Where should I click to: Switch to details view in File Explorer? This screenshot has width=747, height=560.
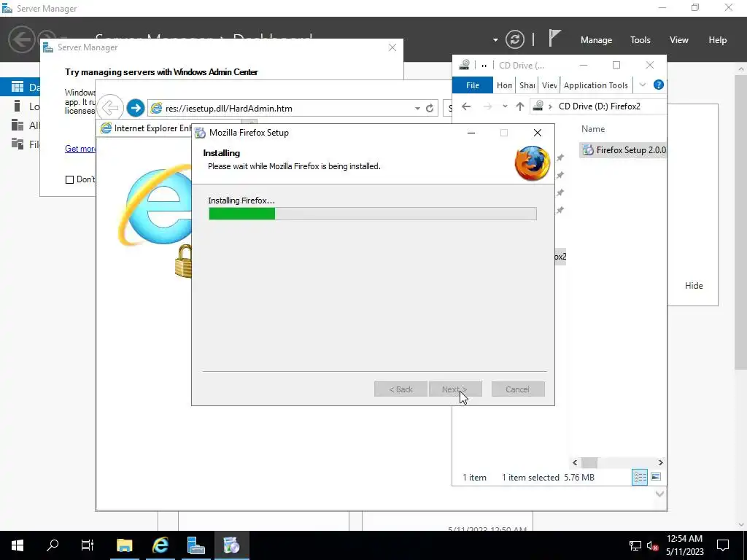(640, 477)
